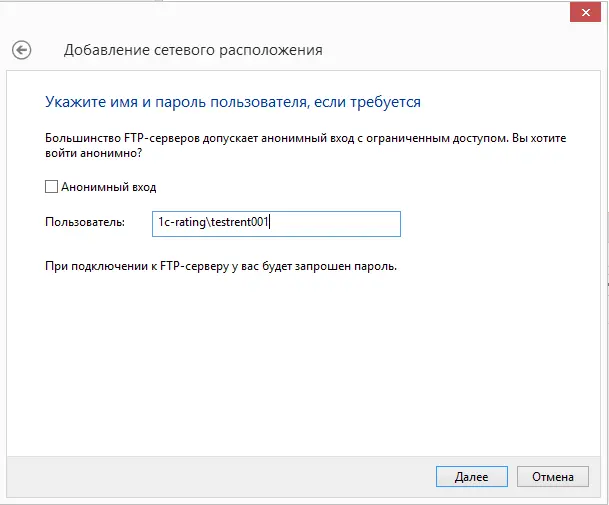Click the note При подключении к FTP-серверу

(x=221, y=266)
